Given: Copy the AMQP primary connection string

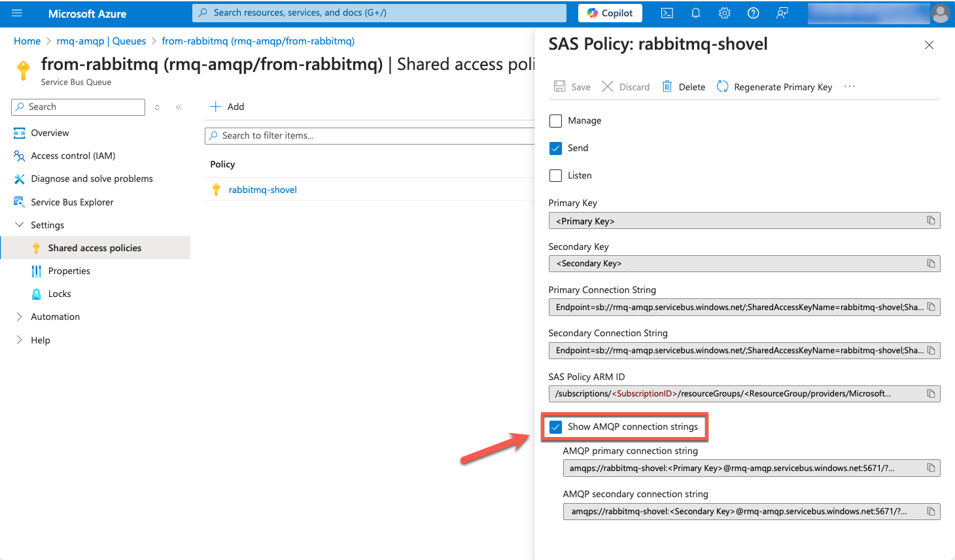Looking at the screenshot, I should click(931, 468).
